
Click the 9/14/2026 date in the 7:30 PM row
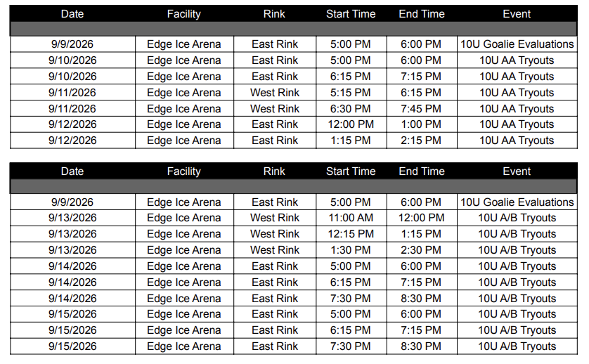pos(72,299)
